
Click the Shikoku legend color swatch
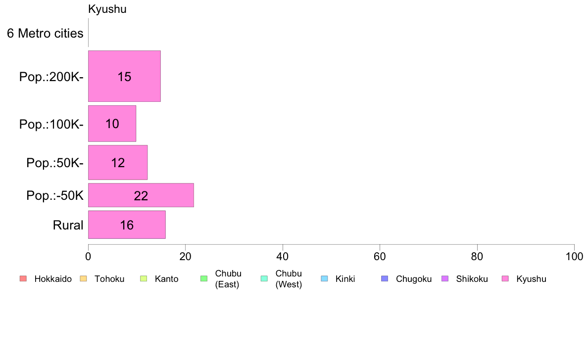[x=445, y=278]
